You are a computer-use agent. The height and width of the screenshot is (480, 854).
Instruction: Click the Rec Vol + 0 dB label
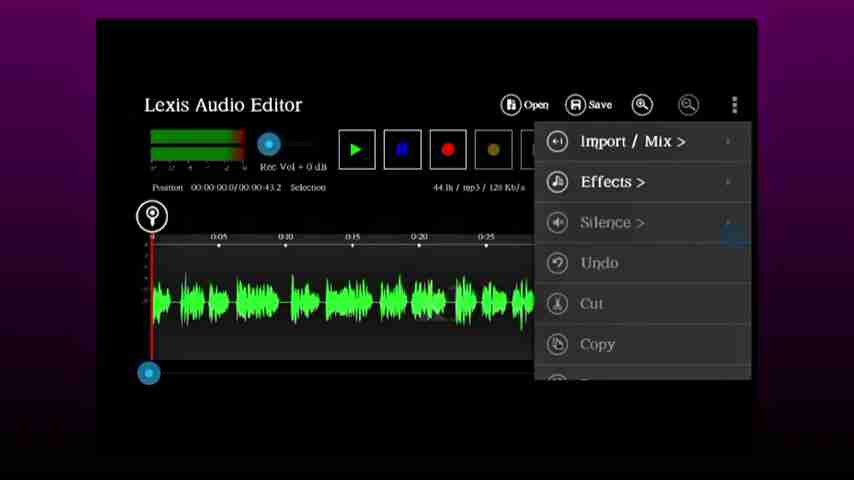coord(293,167)
